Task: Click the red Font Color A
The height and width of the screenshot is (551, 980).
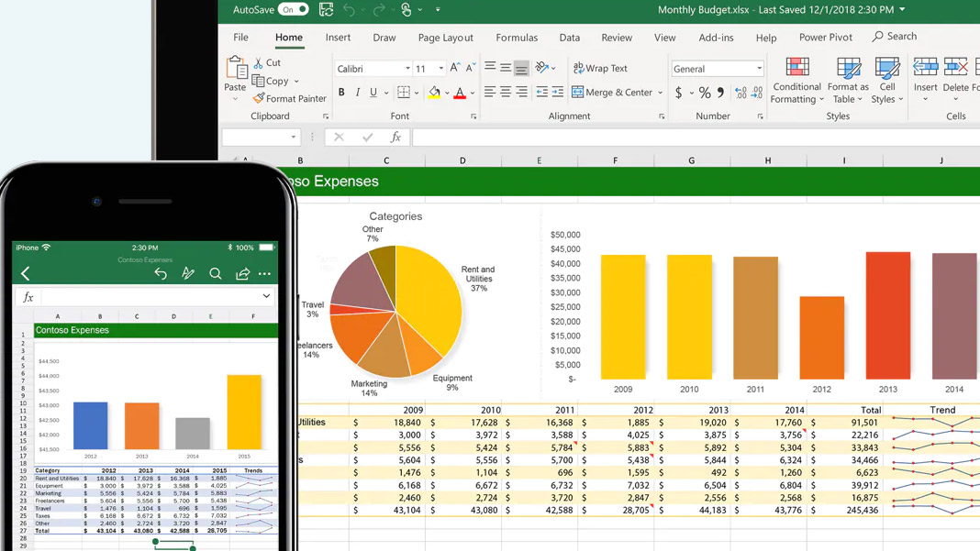Action: pos(460,93)
